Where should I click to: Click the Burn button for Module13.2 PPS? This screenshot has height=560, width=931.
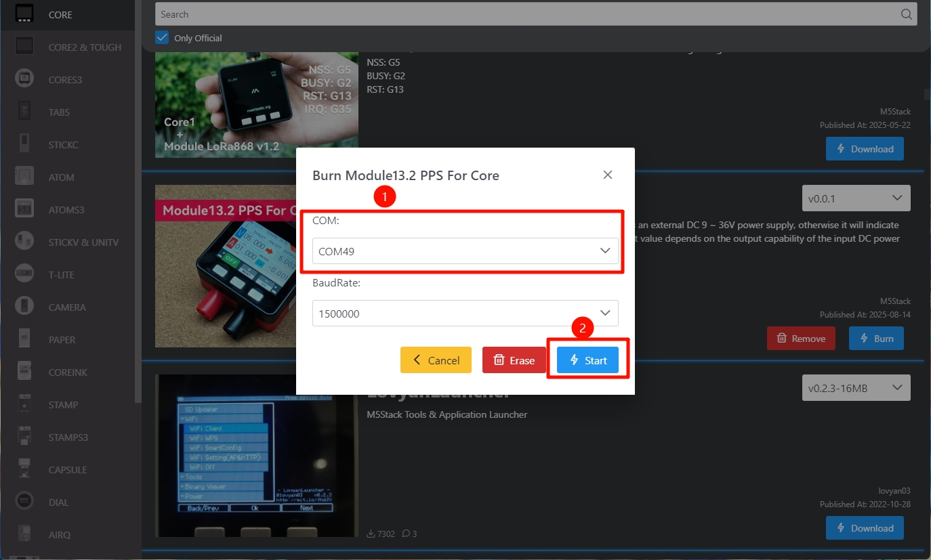click(x=876, y=339)
